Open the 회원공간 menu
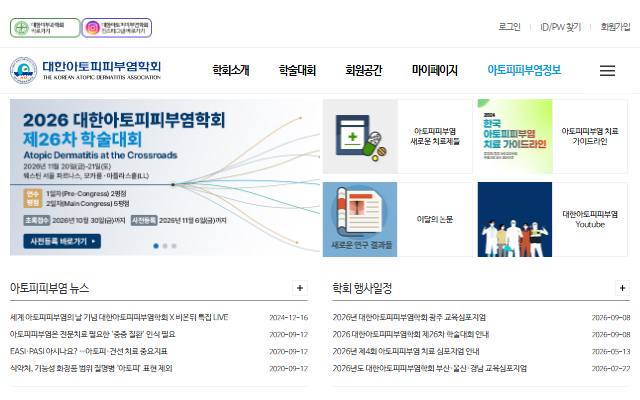 click(364, 70)
